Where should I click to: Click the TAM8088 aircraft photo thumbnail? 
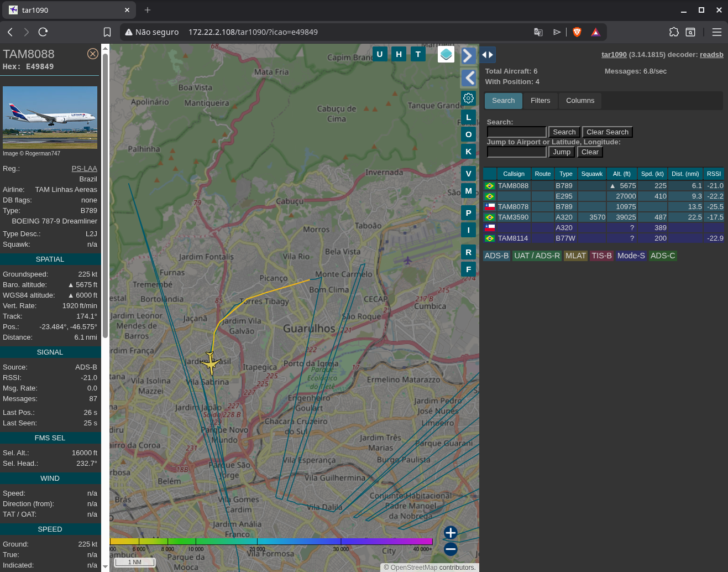coord(50,117)
